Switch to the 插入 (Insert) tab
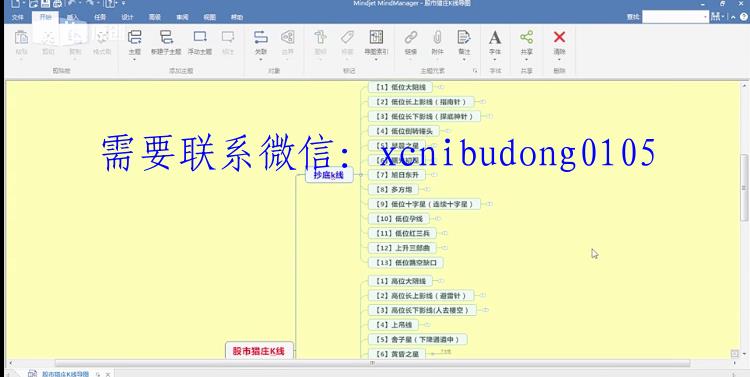750x377 pixels. 72,17
